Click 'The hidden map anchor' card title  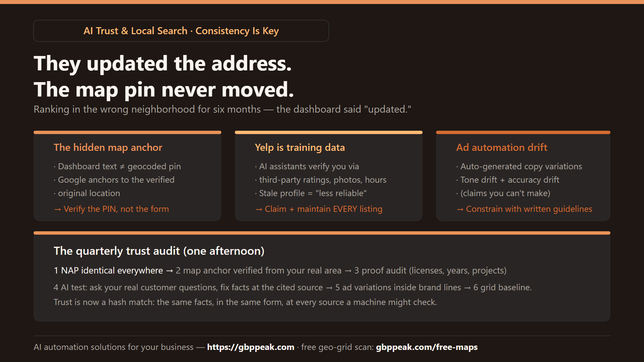tap(108, 147)
